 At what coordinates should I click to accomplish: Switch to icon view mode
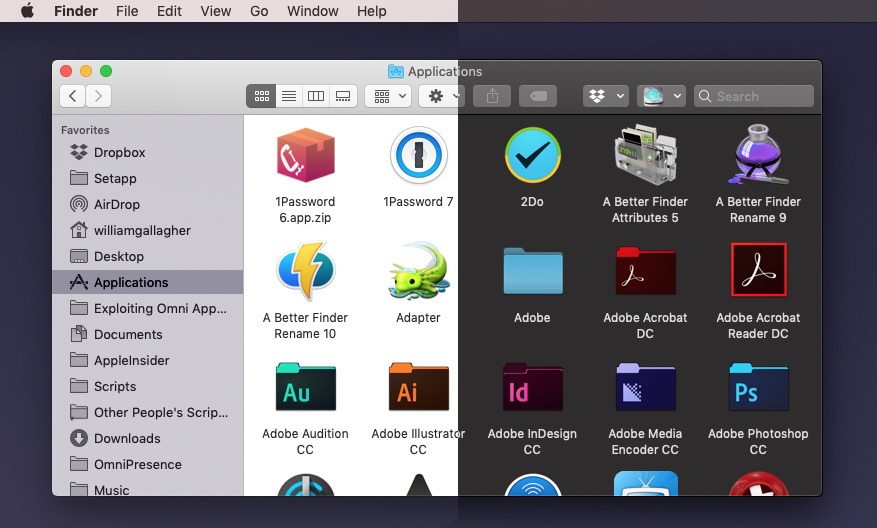261,96
